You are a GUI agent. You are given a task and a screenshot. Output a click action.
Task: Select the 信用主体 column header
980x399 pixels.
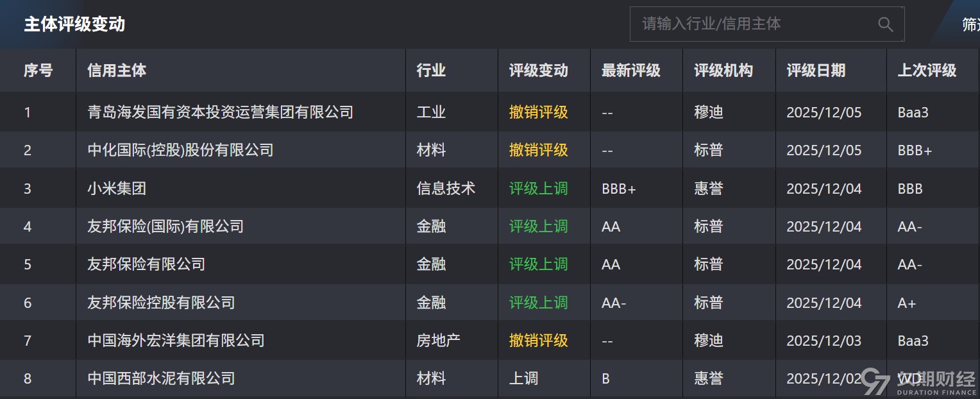click(116, 71)
